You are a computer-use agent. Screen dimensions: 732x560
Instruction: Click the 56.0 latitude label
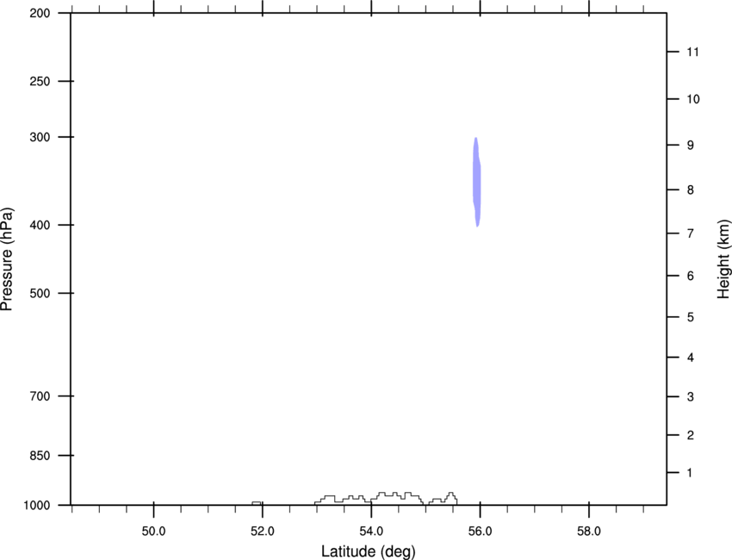[480, 532]
